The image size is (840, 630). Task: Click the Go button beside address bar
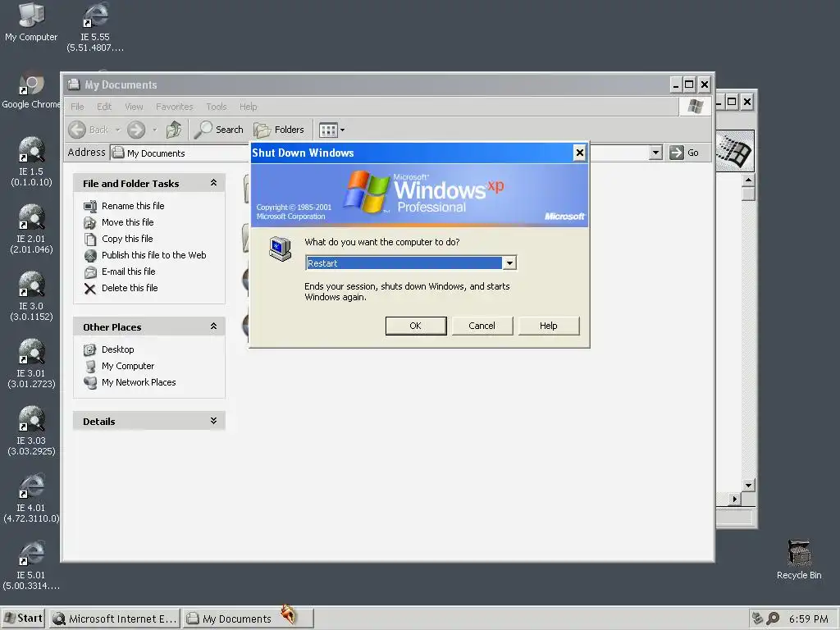point(684,153)
